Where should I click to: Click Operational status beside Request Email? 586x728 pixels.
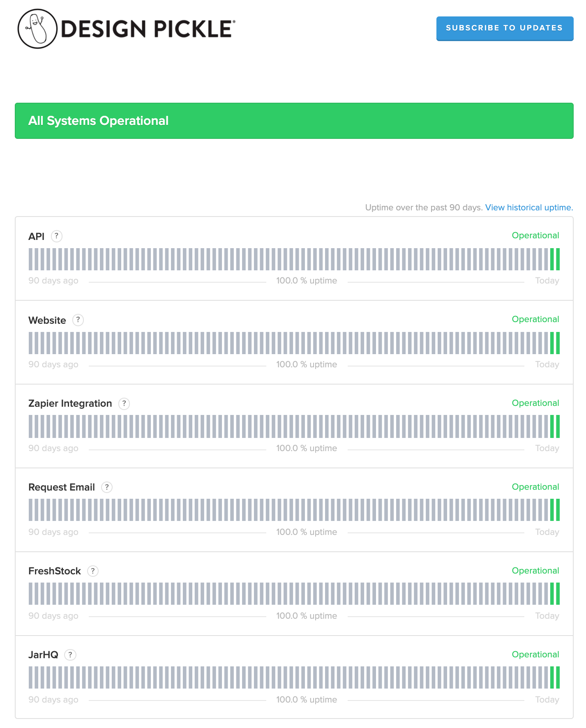pyautogui.click(x=535, y=487)
